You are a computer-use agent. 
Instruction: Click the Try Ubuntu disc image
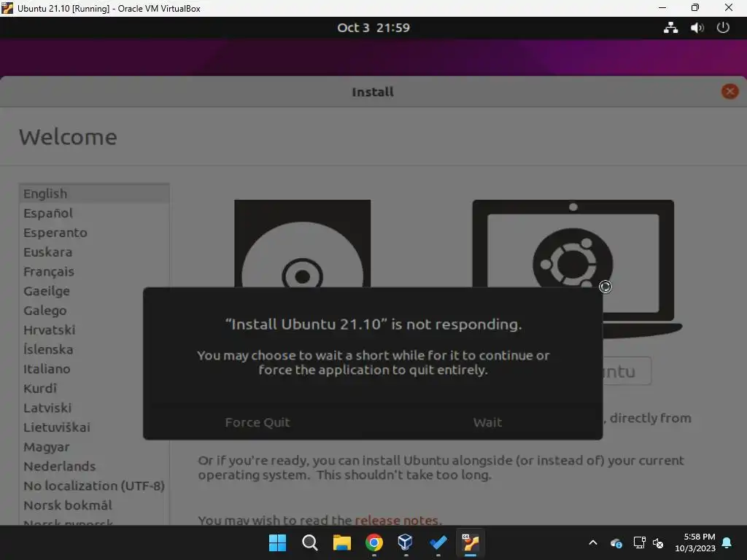pos(303,244)
